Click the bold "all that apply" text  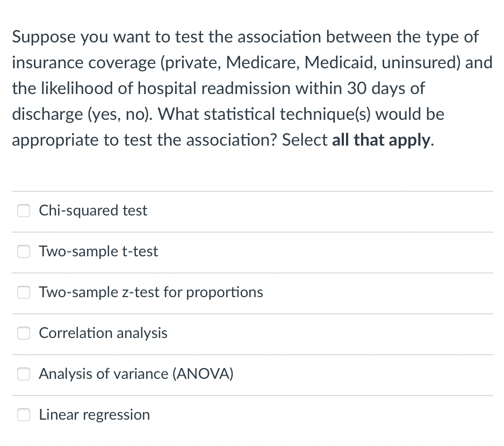point(381,140)
